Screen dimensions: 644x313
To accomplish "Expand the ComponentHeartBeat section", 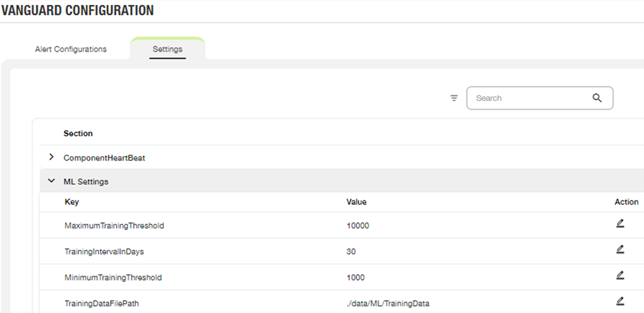I will click(x=52, y=157).
